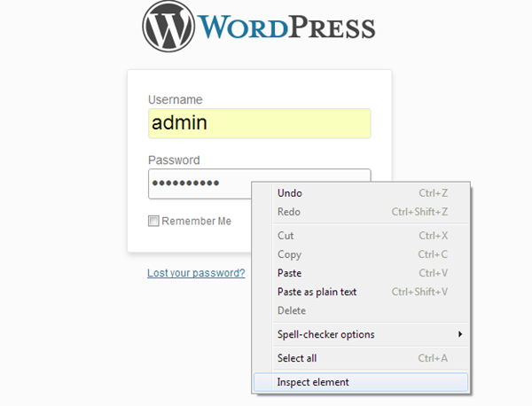
Task: Choose Redo from the context menu
Action: [361, 212]
